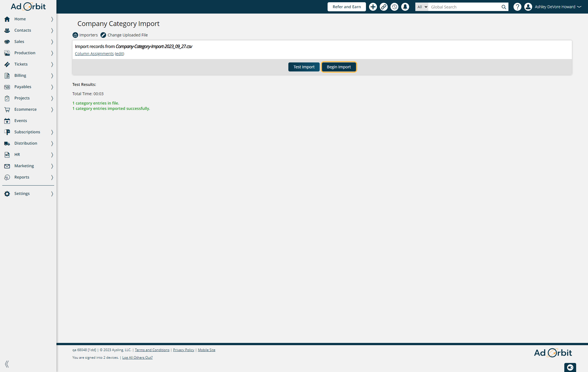Click the Payables money icon

tap(7, 87)
